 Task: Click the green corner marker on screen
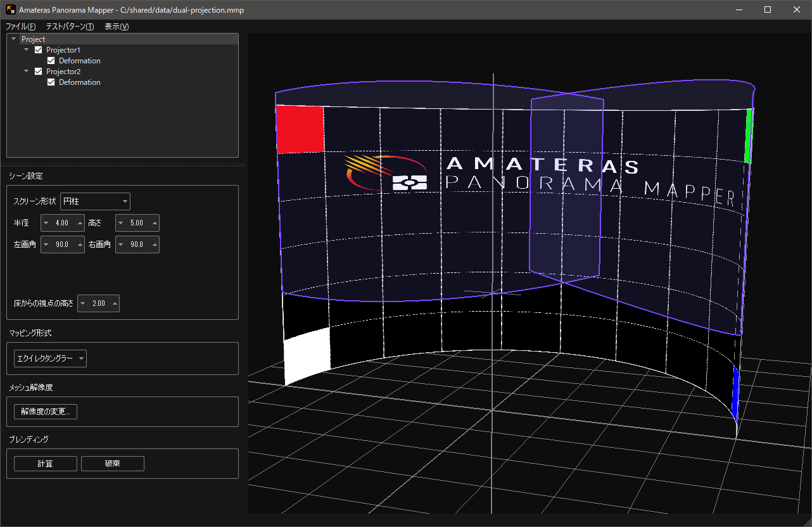748,136
